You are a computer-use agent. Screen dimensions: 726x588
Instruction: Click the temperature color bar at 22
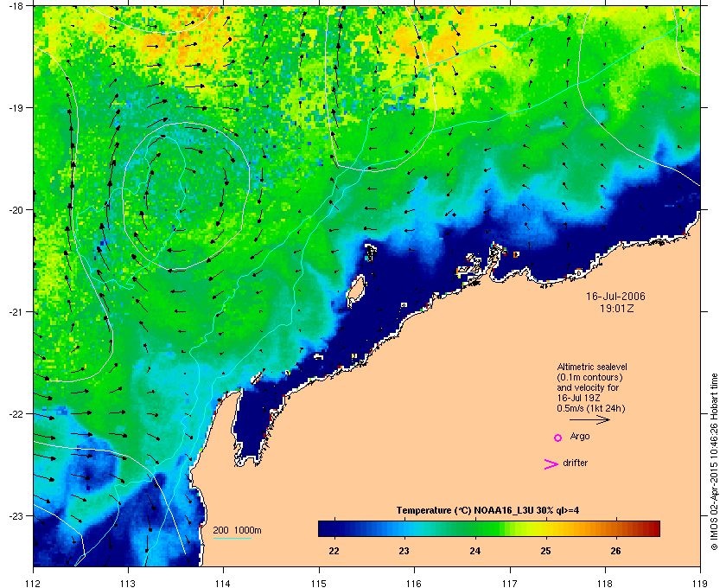(334, 528)
